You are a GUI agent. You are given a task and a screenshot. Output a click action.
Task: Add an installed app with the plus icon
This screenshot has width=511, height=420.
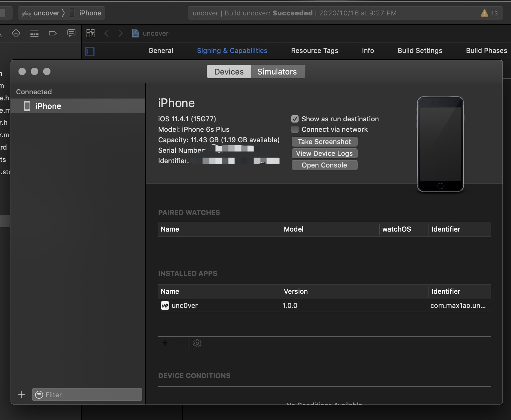165,343
